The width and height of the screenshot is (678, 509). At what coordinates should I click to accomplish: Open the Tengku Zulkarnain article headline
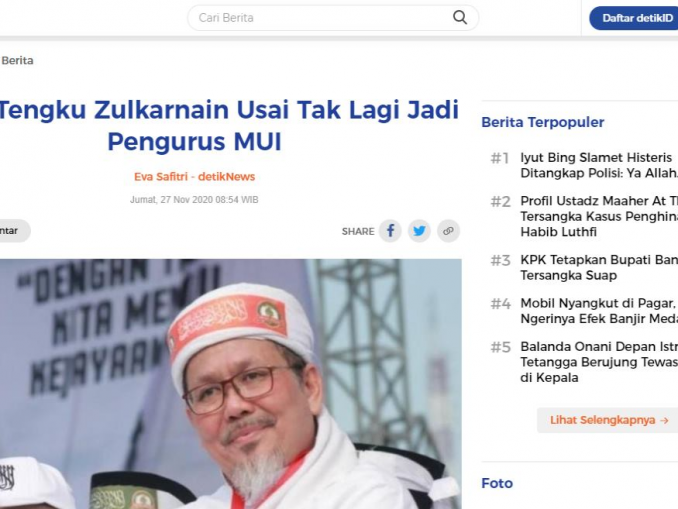tap(229, 125)
